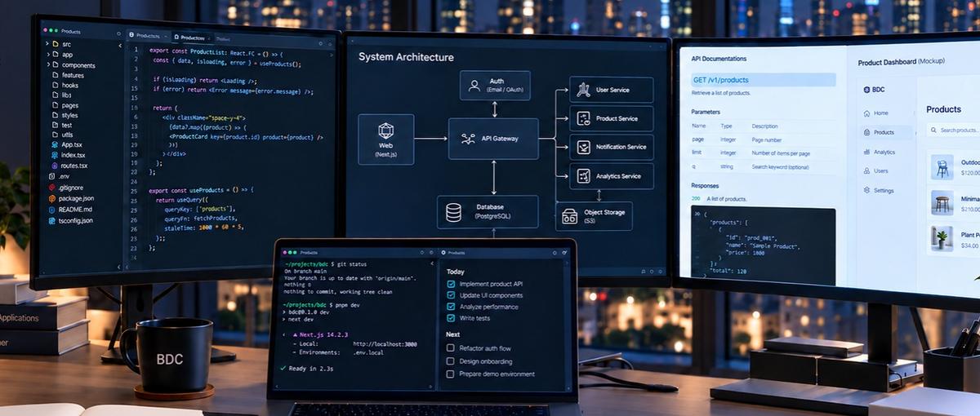980x416 pixels.
Task: Click the Outdoor chair product thumbnail
Action: 942,167
